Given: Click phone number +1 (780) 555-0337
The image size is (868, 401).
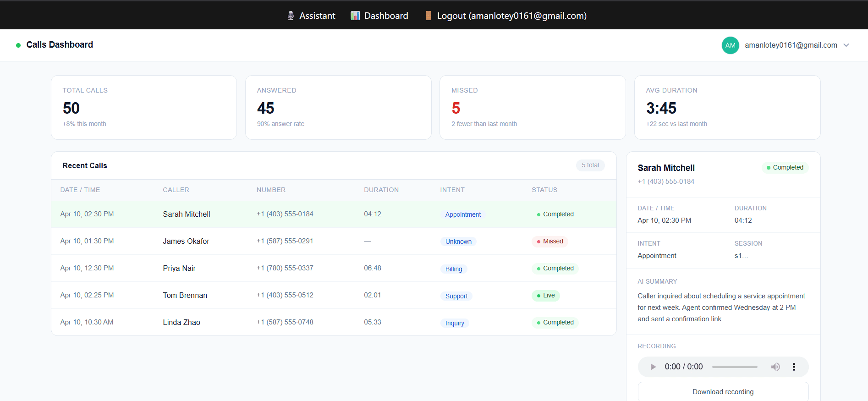Looking at the screenshot, I should [285, 268].
